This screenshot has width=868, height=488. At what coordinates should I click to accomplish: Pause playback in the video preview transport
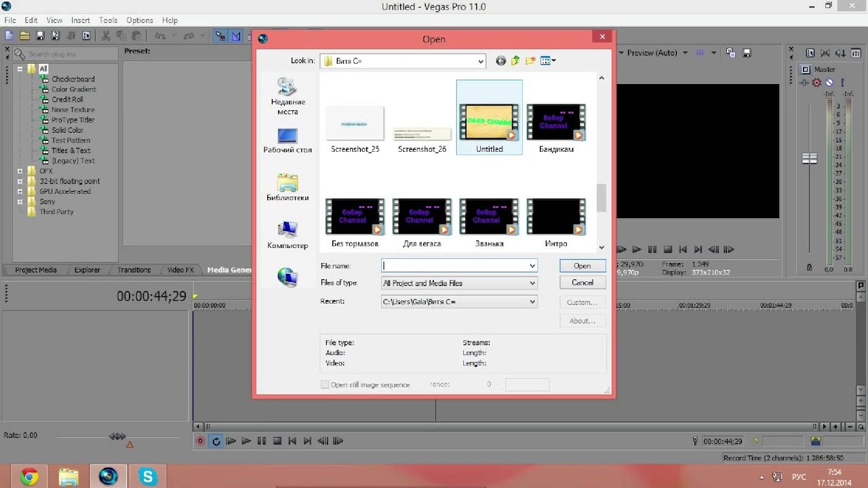(652, 250)
